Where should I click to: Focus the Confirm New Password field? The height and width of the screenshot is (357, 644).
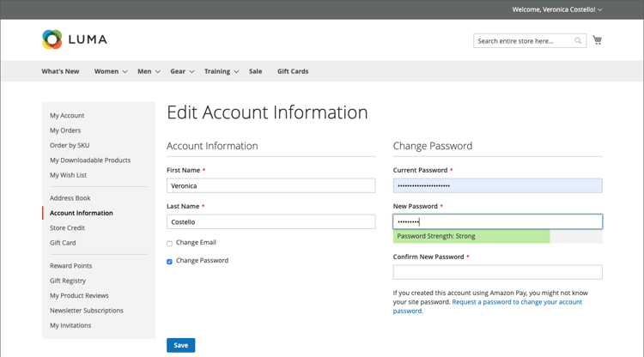tap(497, 272)
